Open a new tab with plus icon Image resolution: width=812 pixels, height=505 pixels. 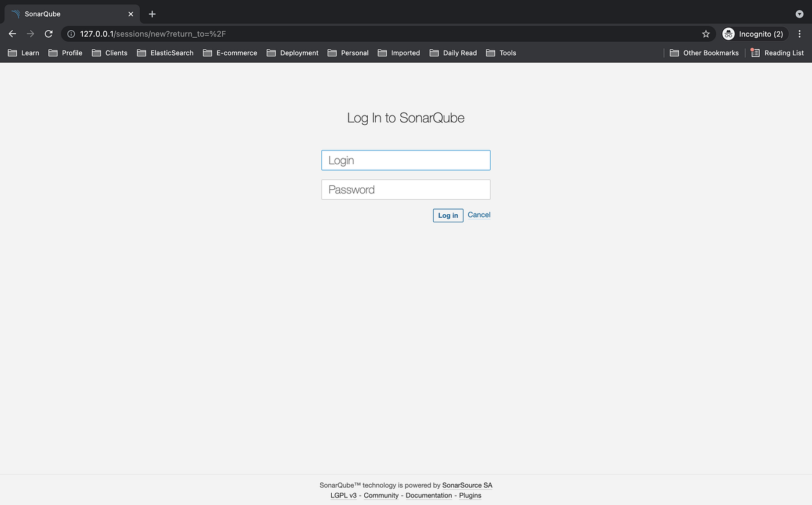click(152, 14)
